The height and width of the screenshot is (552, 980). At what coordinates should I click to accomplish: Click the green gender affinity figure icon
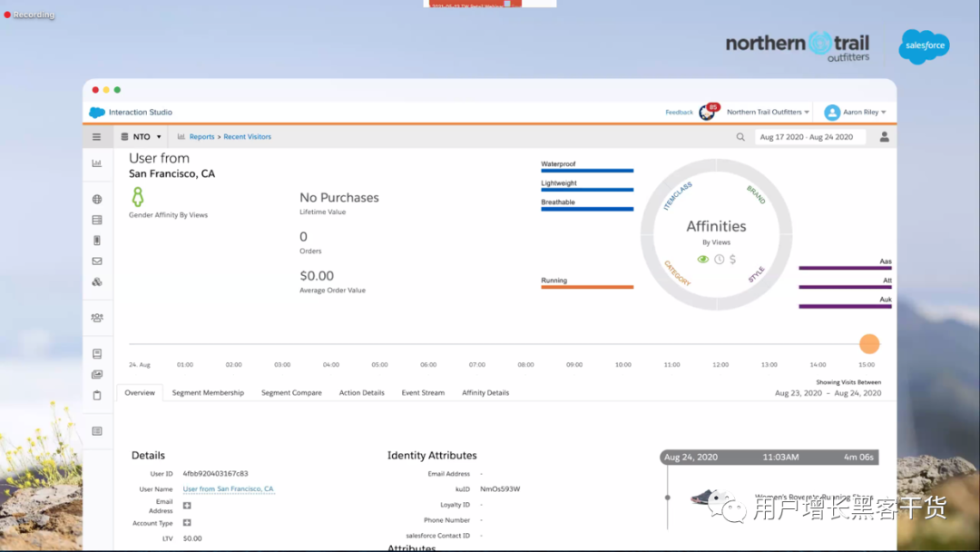(x=138, y=197)
